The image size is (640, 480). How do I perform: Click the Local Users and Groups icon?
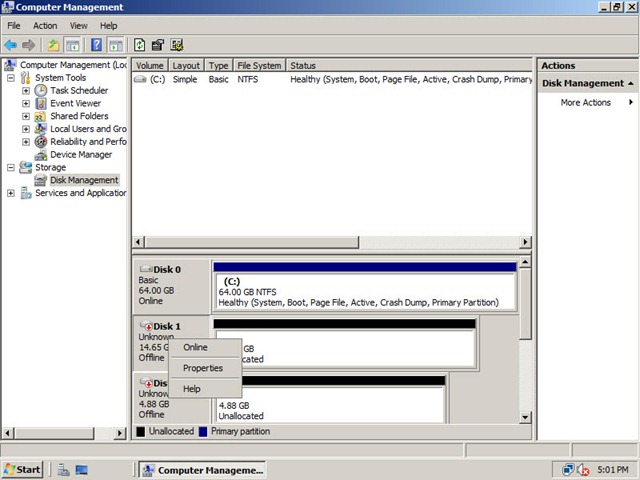[x=40, y=129]
